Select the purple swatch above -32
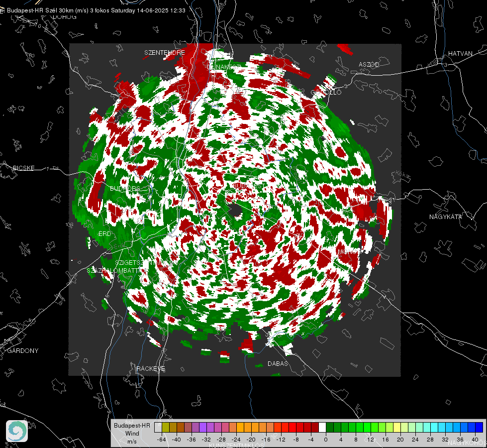This screenshot has width=487, height=448. point(203,428)
